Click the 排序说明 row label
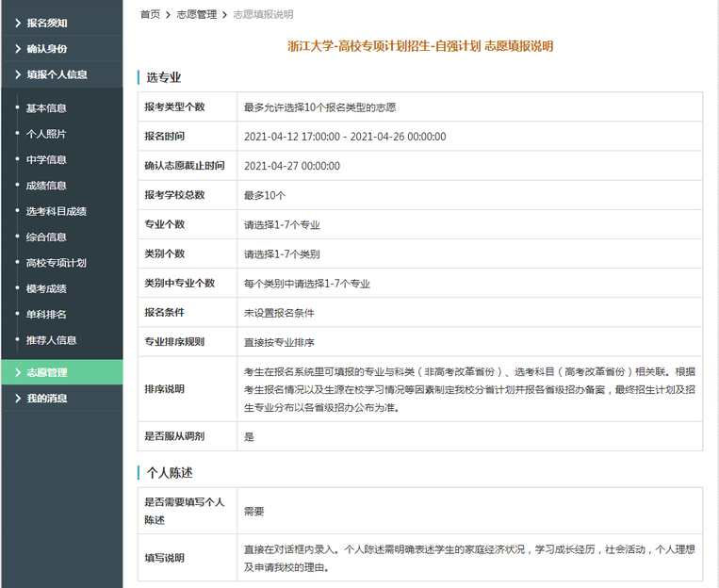 [165, 389]
